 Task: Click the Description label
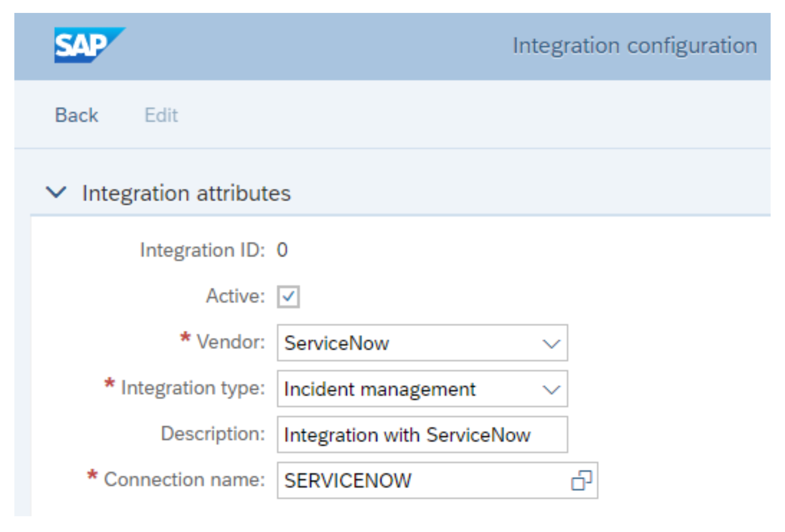213,434
